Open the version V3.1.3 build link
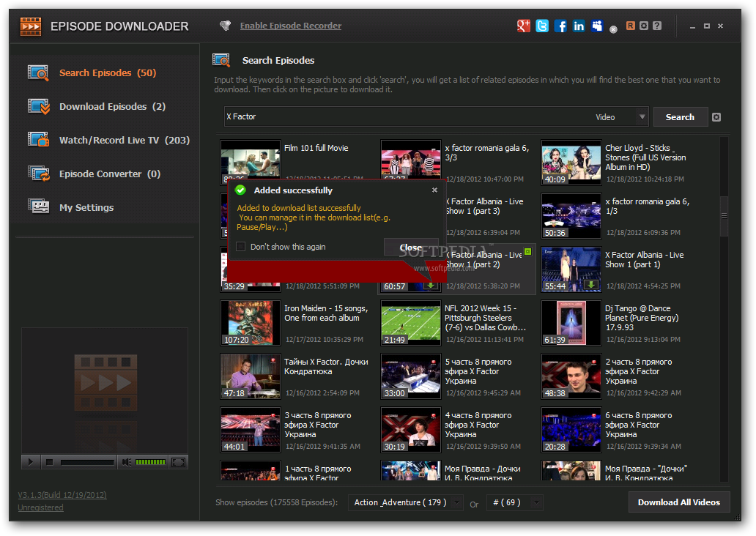 coord(62,495)
